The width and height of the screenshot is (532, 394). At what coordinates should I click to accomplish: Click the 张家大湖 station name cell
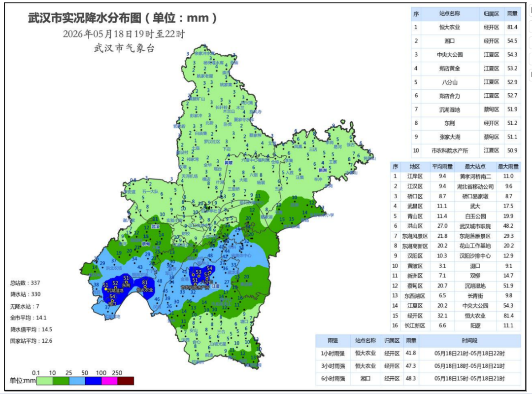(450, 137)
